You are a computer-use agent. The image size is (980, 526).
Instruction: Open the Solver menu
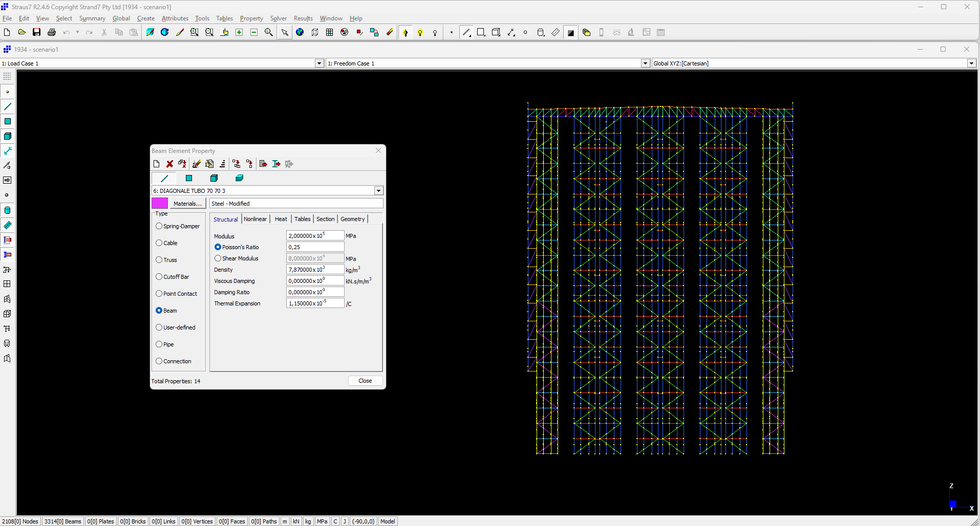278,18
